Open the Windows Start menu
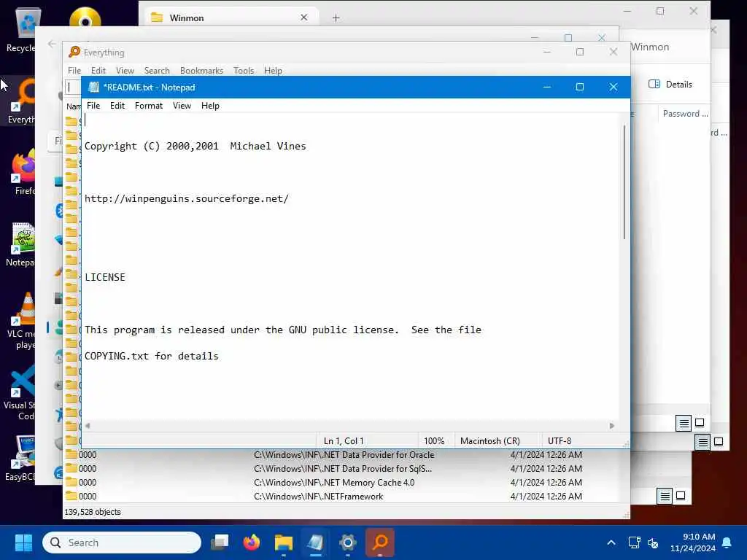 point(23,542)
